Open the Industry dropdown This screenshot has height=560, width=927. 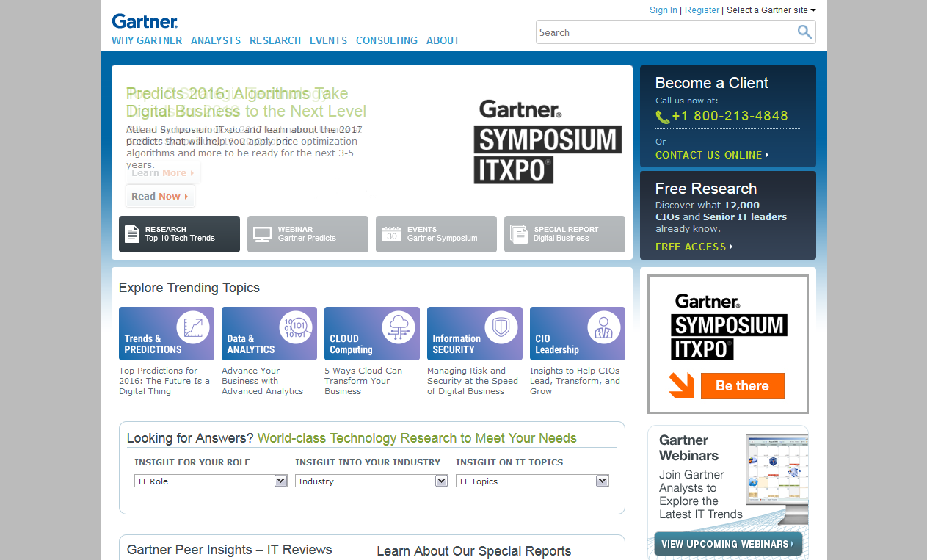pyautogui.click(x=371, y=481)
